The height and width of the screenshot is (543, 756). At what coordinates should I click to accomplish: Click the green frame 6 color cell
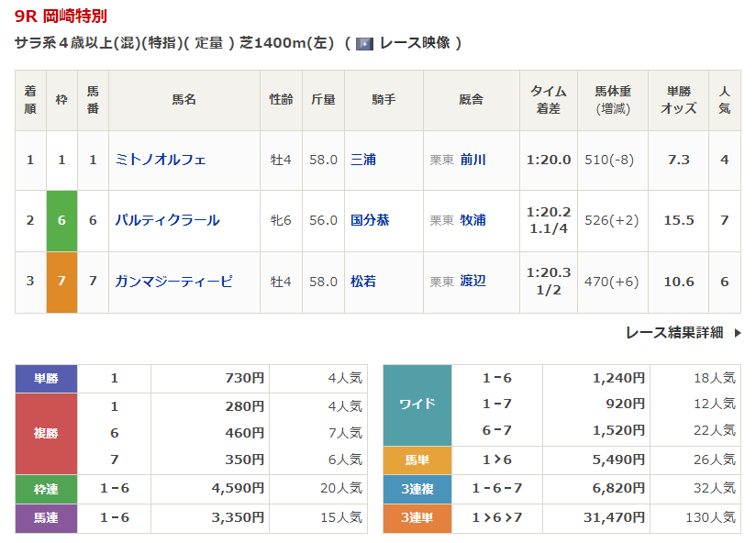61,221
